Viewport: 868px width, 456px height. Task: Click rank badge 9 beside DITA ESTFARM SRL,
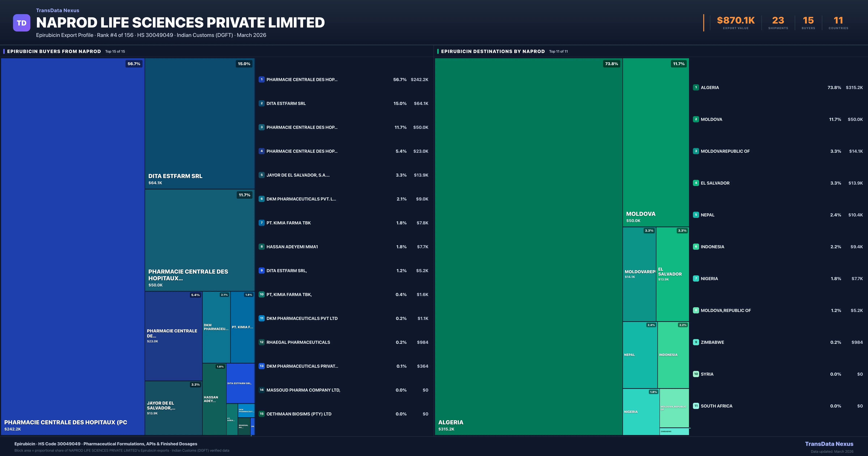[261, 271]
